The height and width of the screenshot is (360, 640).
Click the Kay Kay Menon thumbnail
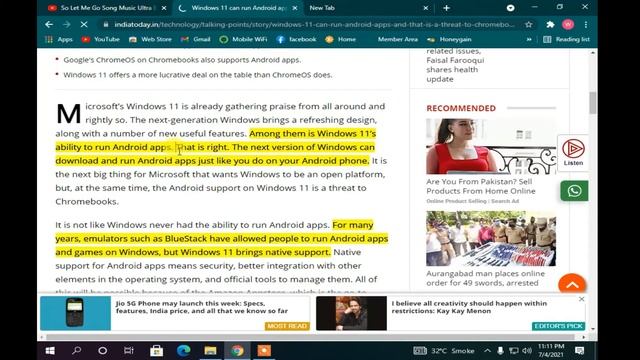point(351,313)
